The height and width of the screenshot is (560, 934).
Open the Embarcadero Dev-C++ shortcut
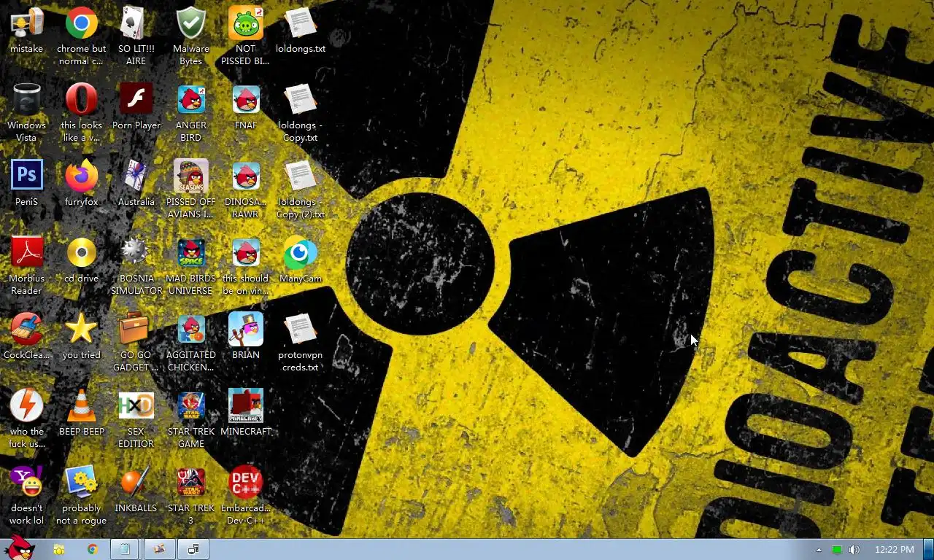[245, 496]
